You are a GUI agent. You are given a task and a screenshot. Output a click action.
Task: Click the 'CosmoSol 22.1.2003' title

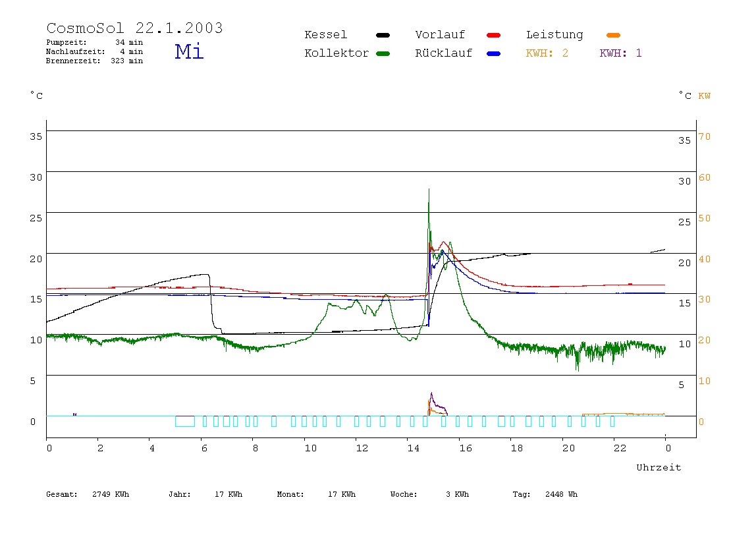pos(134,28)
